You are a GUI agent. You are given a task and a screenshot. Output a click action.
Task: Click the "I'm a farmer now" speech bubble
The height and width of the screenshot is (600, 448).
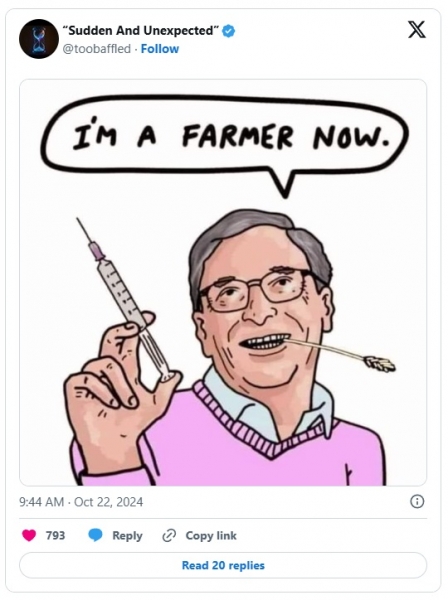(x=225, y=140)
